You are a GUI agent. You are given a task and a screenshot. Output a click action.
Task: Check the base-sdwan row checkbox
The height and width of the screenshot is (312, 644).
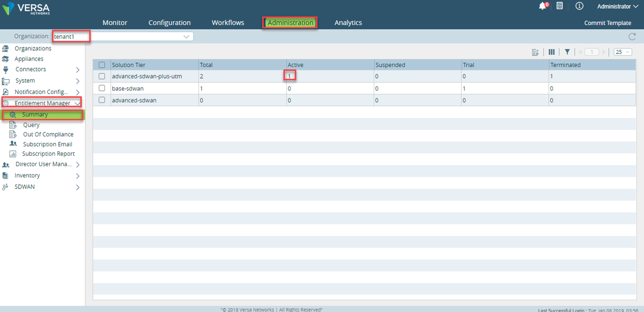[102, 88]
